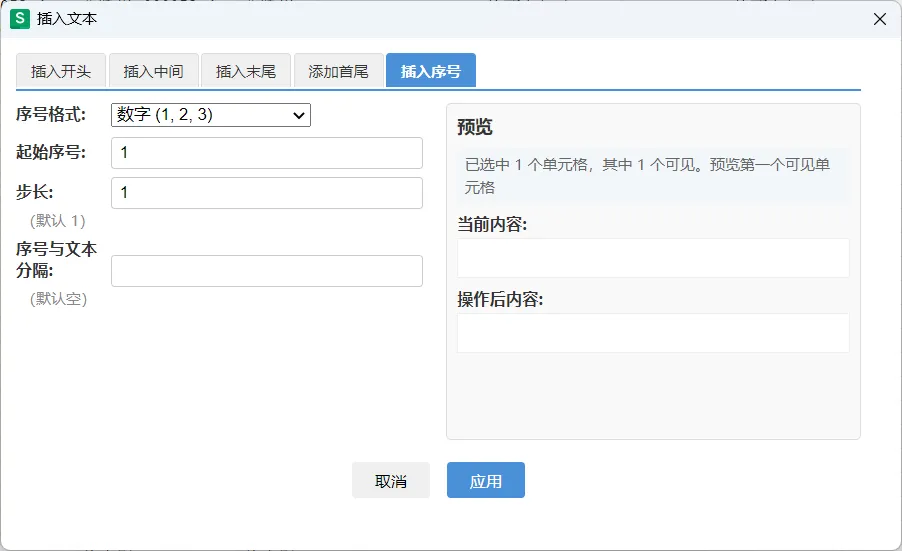Click the 起始序号 label
This screenshot has width=902, height=551.
pyautogui.click(x=51, y=152)
